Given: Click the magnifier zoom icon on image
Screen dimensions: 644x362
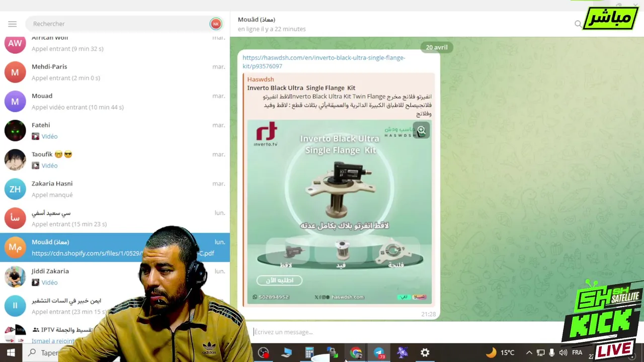Looking at the screenshot, I should point(421,130).
